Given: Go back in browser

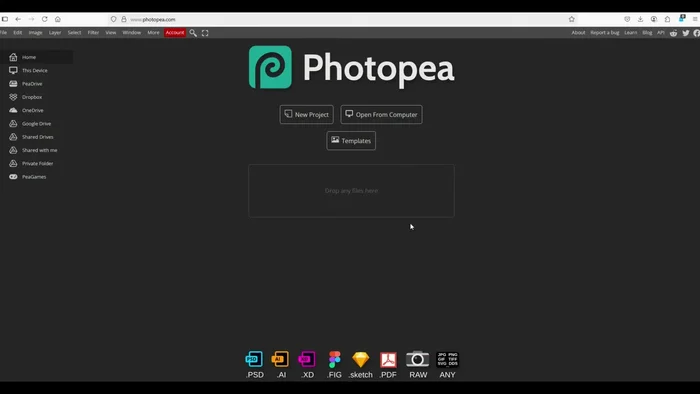Looking at the screenshot, I should coord(18,19).
